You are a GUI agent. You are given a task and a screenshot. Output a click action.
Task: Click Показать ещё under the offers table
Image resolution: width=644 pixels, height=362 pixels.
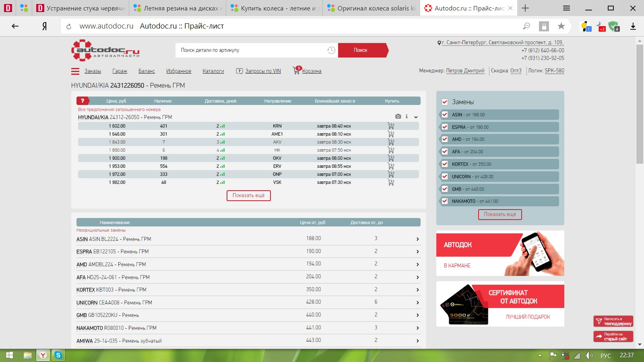tap(249, 195)
